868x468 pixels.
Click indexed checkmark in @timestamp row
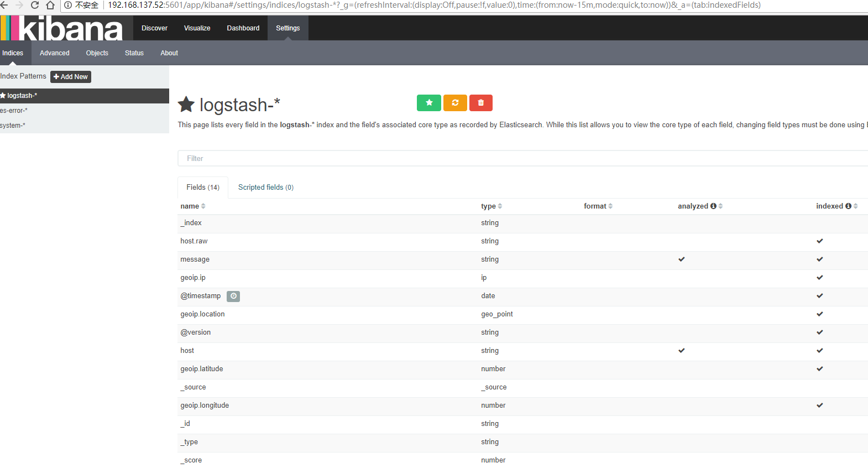820,296
